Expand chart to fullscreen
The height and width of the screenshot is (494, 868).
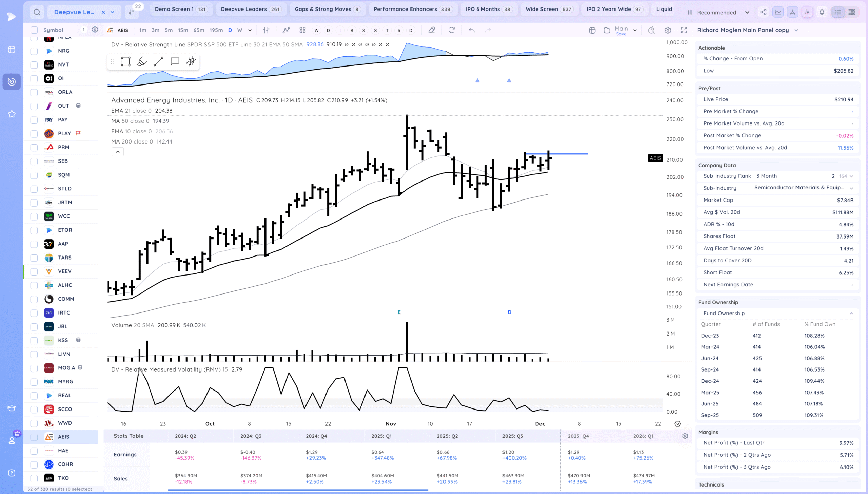tap(684, 30)
